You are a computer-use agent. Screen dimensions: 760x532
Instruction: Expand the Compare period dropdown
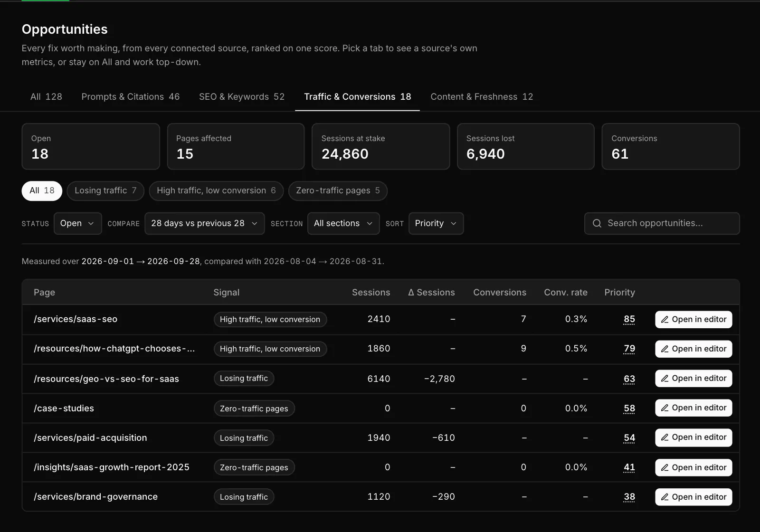[204, 223]
